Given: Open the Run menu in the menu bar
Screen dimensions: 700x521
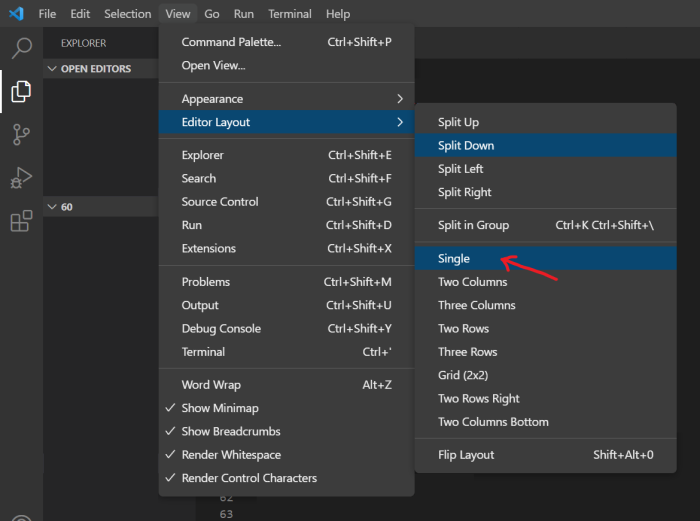Looking at the screenshot, I should tap(244, 14).
